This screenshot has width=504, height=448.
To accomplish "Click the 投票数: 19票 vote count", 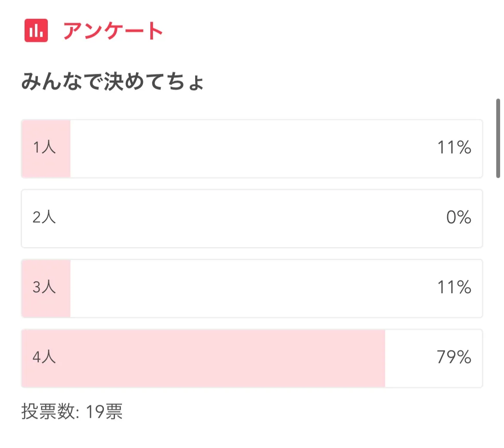I will pos(72,412).
